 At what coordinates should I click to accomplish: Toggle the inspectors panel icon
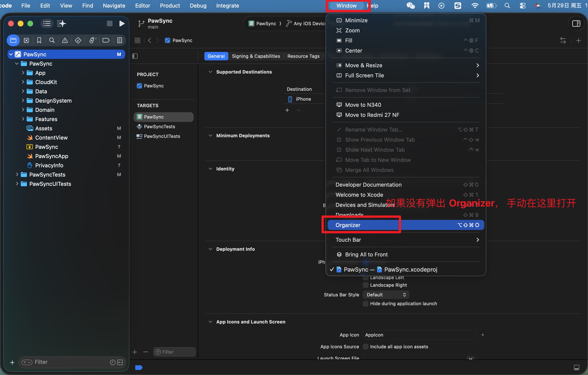click(576, 24)
